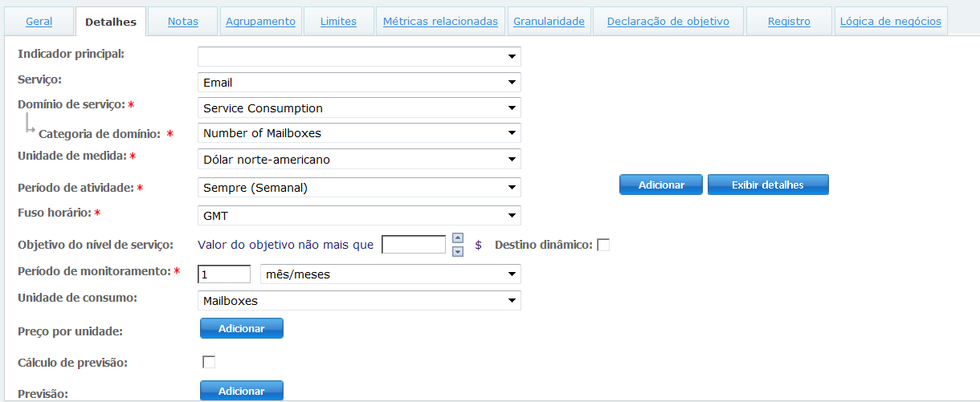Click the objective value input field

point(413,245)
